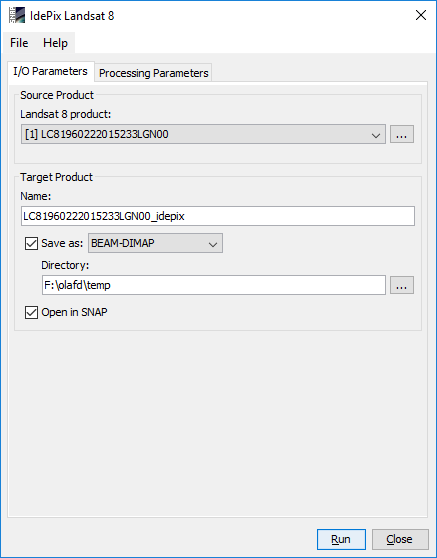Select the LC81960222015233LGN00 source product combo box
This screenshot has height=558, width=437.
[203, 134]
